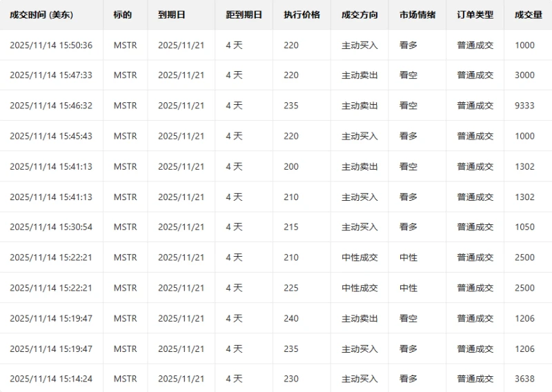Click the 15:45:43 trade time cell
The height and width of the screenshot is (392, 552).
tap(51, 136)
